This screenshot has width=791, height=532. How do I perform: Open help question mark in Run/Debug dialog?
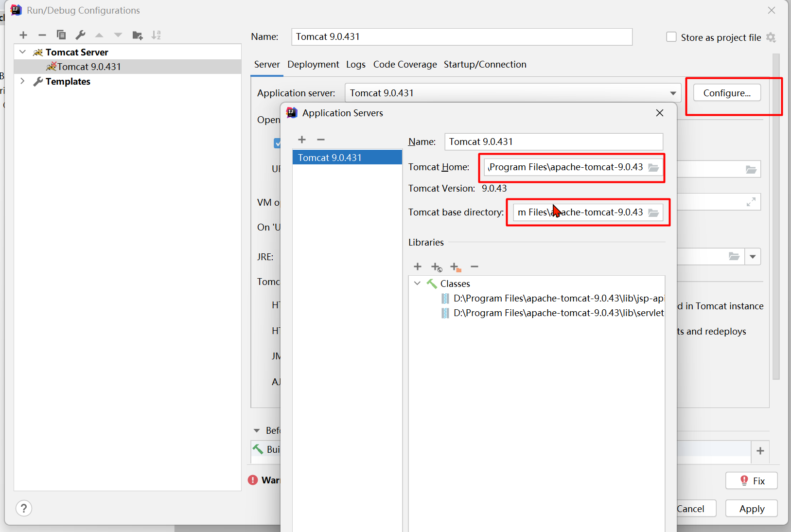pyautogui.click(x=24, y=508)
